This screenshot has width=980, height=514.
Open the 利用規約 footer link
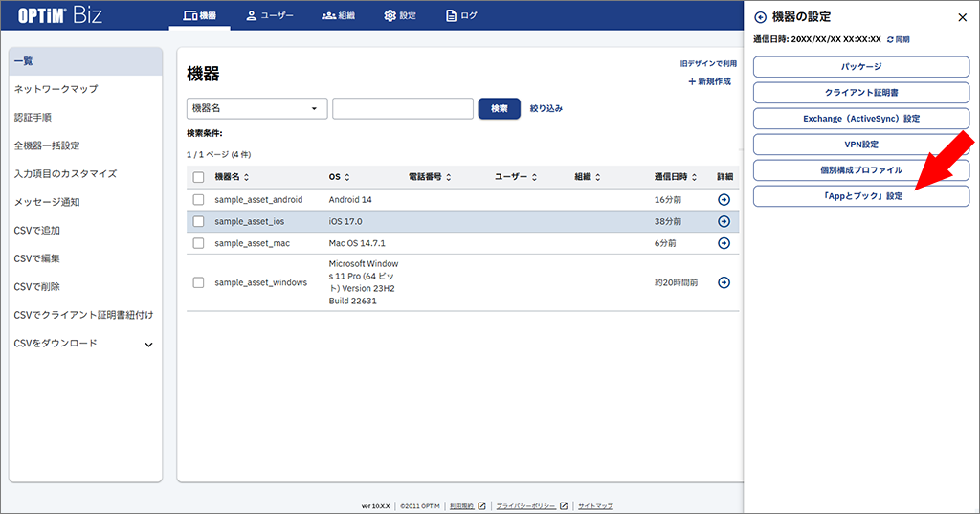[461, 506]
